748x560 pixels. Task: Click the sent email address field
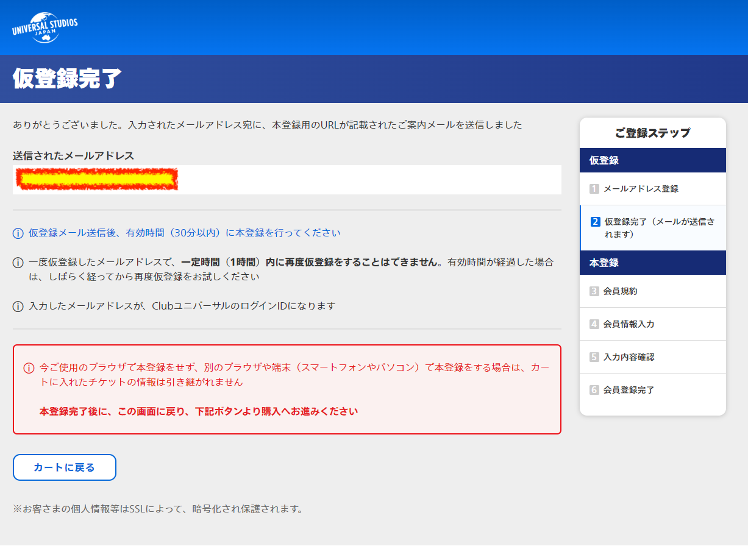[x=287, y=180]
